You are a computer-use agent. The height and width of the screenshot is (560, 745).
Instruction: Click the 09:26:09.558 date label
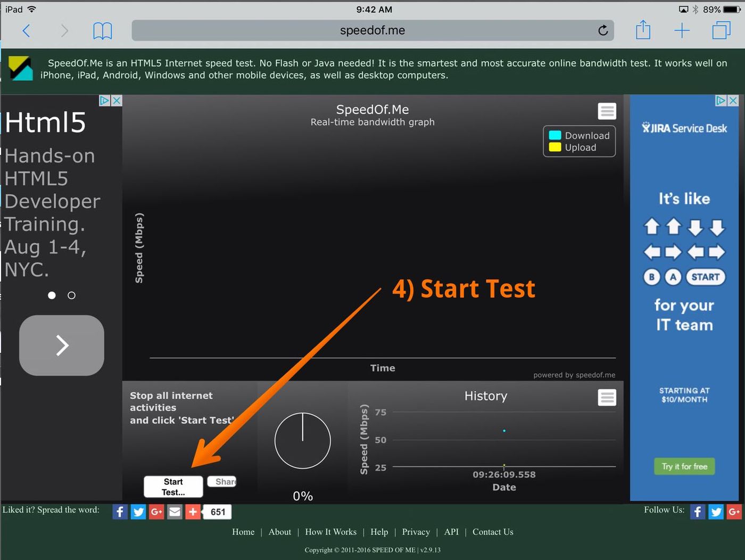[504, 474]
